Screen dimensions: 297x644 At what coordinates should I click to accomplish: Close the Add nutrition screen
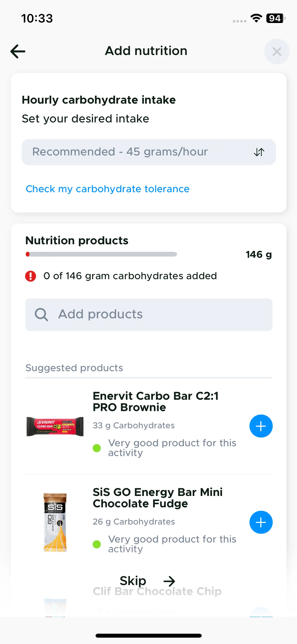[277, 52]
